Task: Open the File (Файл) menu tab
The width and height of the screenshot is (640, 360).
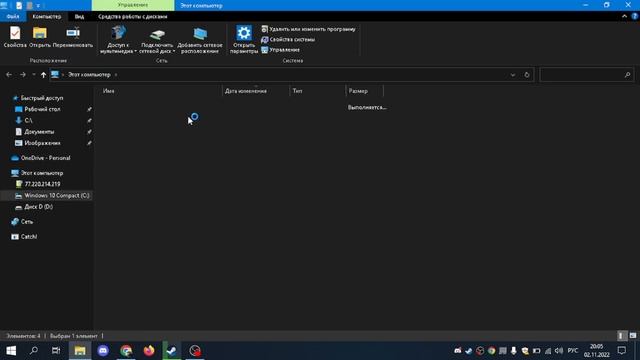Action: (13, 17)
